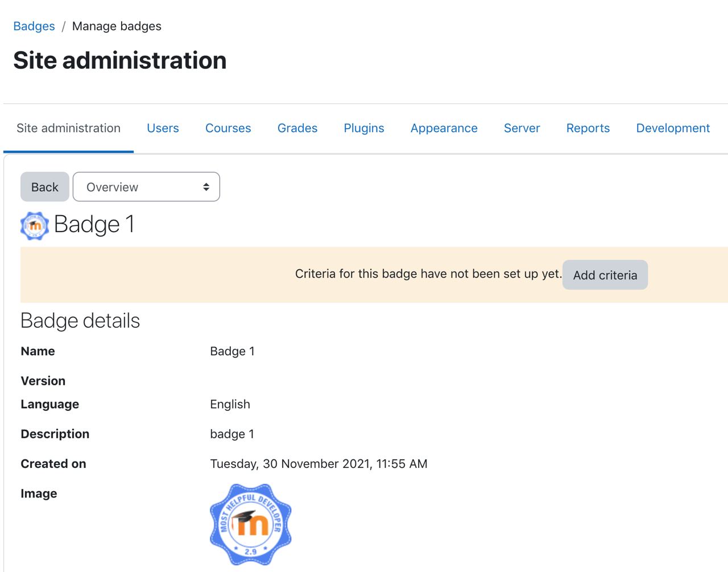728x572 pixels.
Task: Switch to the Server tab
Action: (522, 128)
